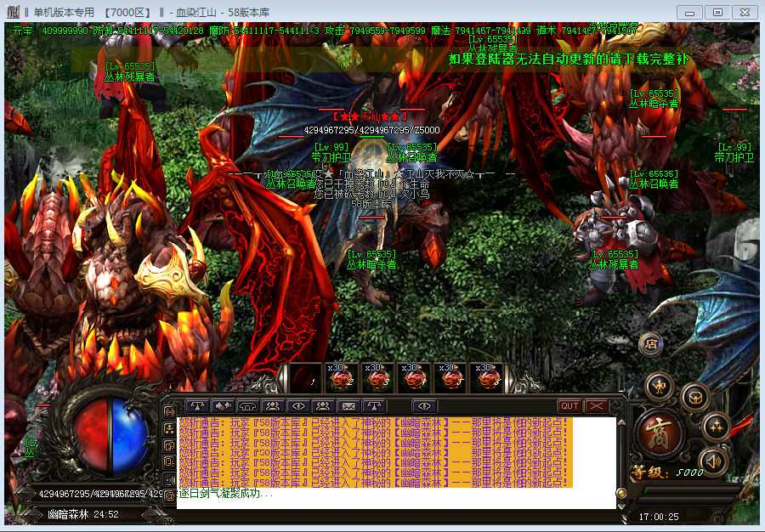Click the red health half of the orb
The image size is (765, 532).
pos(93,435)
